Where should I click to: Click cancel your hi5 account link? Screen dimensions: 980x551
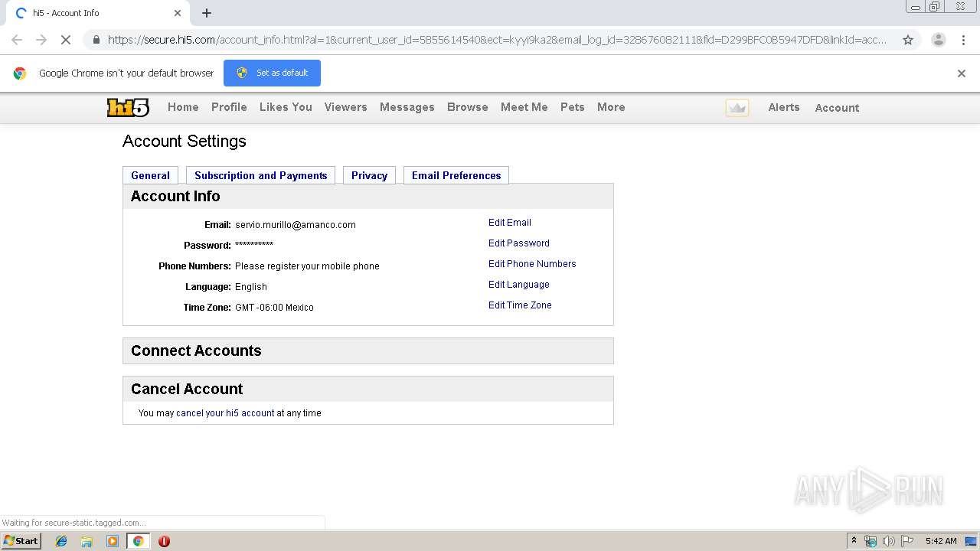225,413
